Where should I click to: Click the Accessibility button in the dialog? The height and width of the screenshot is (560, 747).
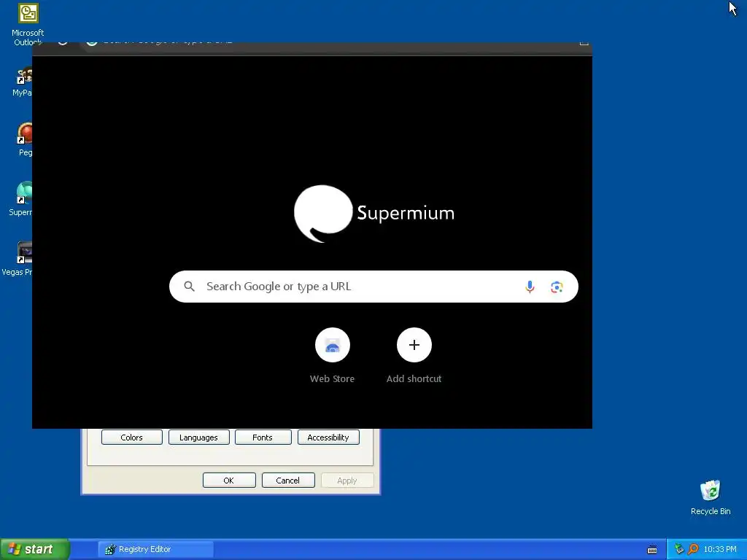tap(328, 437)
